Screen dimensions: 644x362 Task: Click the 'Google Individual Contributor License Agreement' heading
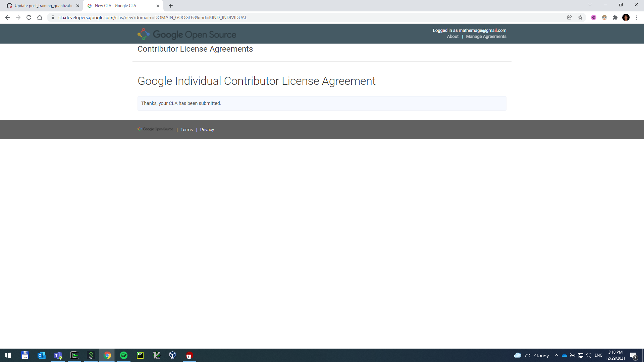tap(257, 81)
